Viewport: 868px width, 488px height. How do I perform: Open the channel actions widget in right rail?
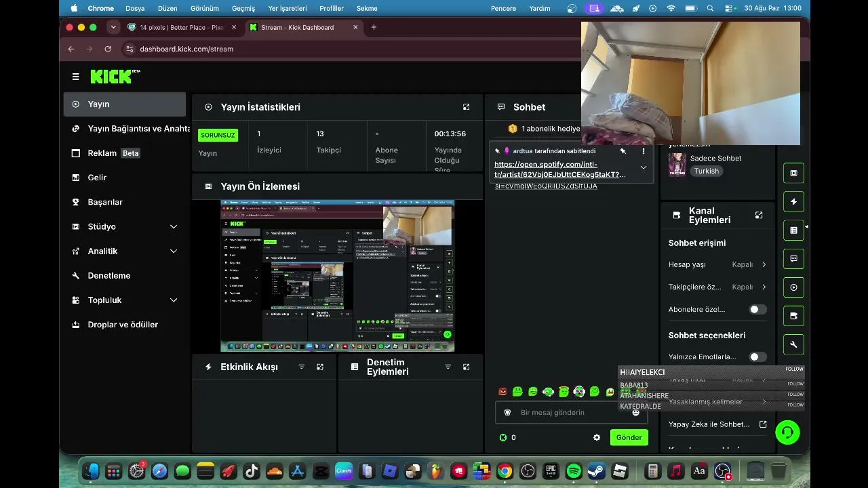point(793,316)
